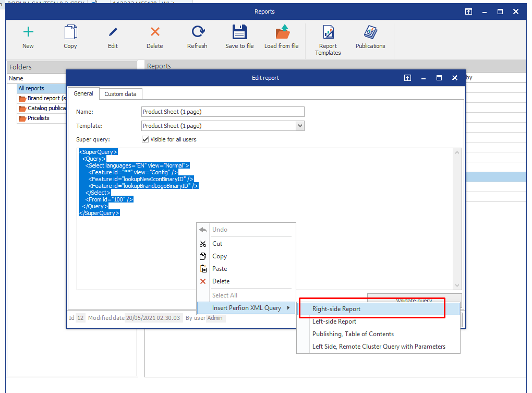Viewport: 532px width, 393px height.
Task: Click red X Delete icon in context menu
Action: pos(203,281)
